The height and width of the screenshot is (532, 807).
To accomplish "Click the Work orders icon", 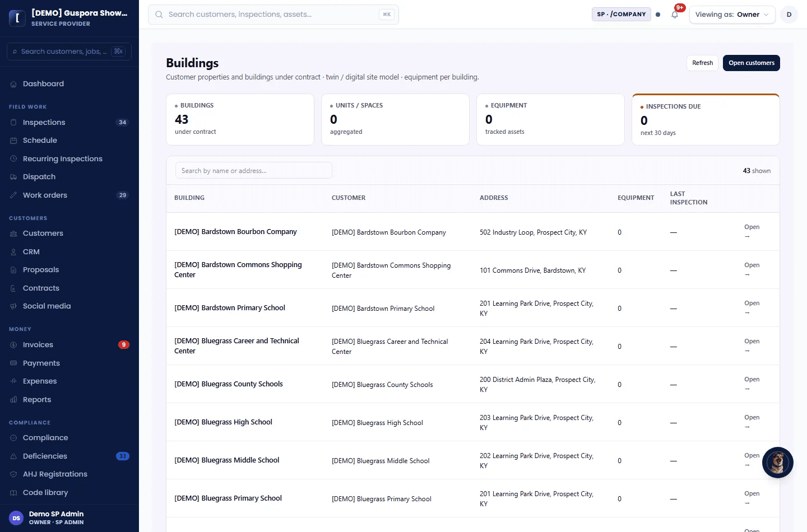I will (x=13, y=195).
